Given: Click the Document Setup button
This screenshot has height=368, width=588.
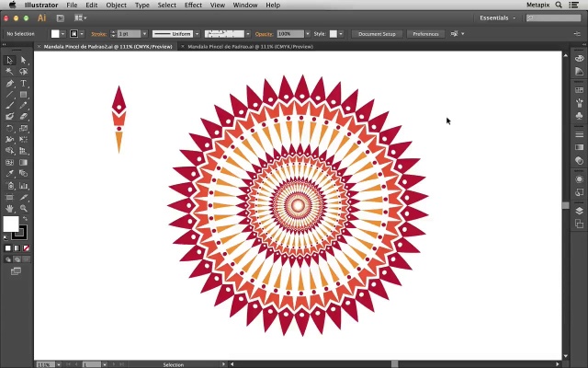Looking at the screenshot, I should (x=377, y=34).
